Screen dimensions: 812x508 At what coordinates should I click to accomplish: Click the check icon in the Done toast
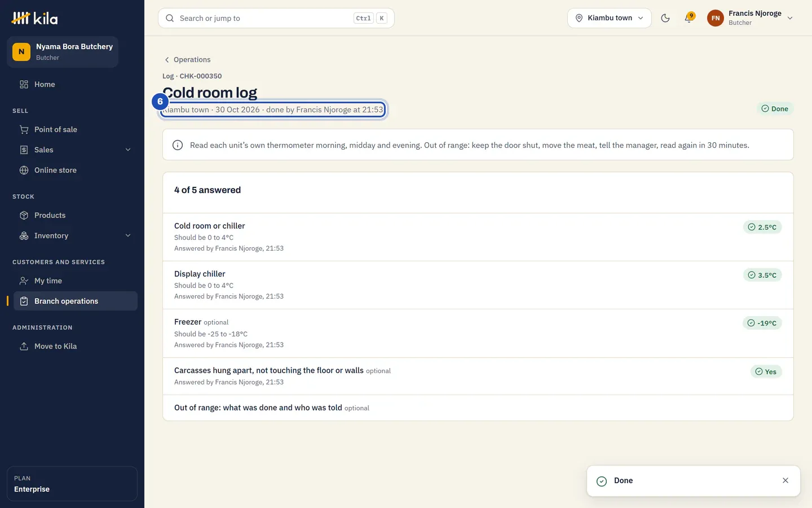coord(602,481)
